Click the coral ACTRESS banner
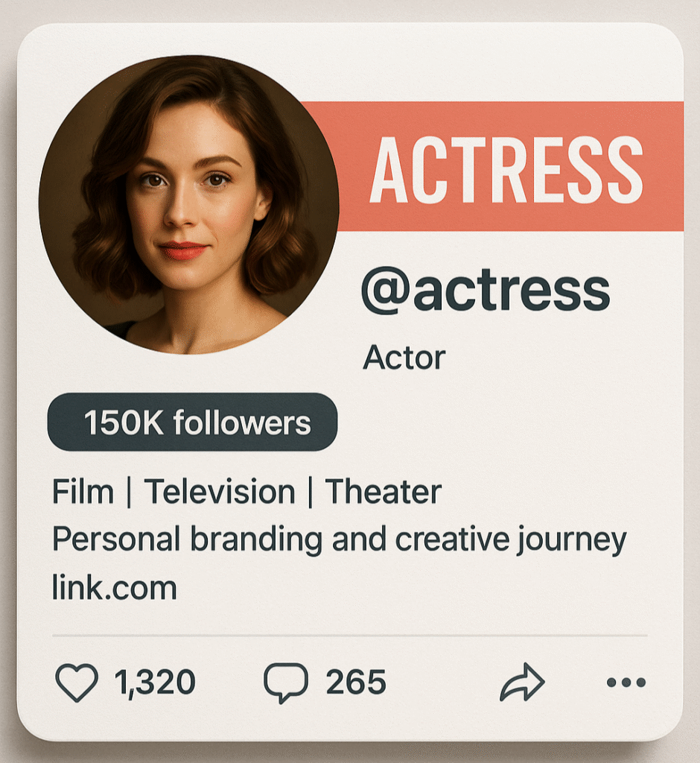 click(x=506, y=166)
